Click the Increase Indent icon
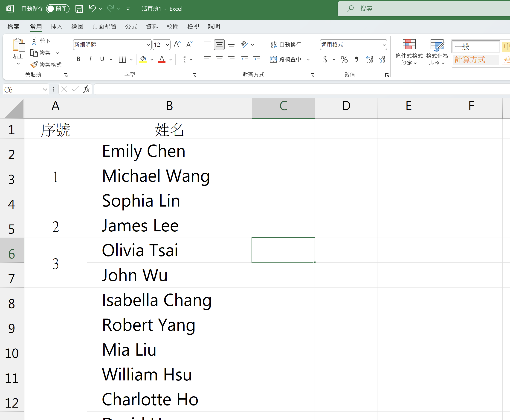510x420 pixels. (257, 59)
